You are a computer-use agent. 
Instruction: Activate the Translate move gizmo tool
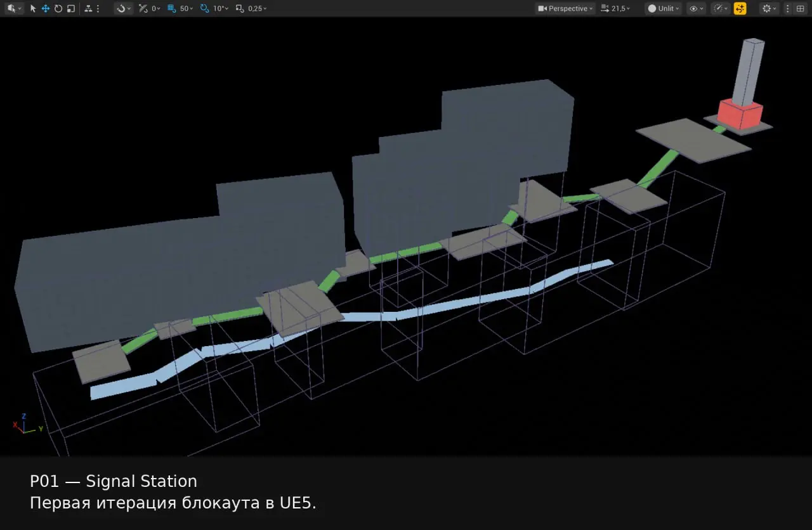(x=46, y=9)
